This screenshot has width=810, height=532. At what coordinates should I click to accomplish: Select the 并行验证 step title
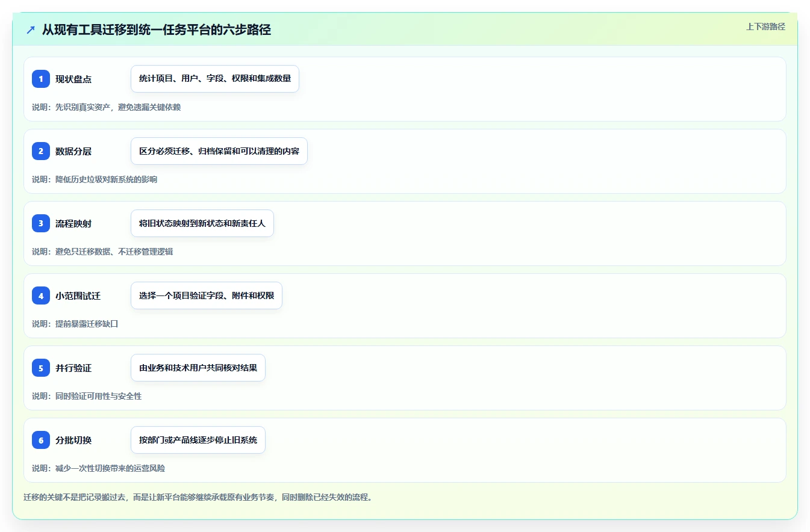tap(73, 368)
